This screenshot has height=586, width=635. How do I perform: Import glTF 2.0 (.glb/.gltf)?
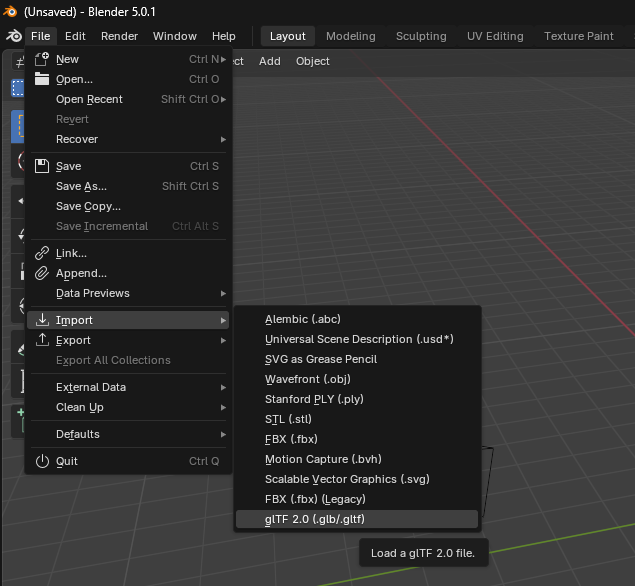(357, 519)
